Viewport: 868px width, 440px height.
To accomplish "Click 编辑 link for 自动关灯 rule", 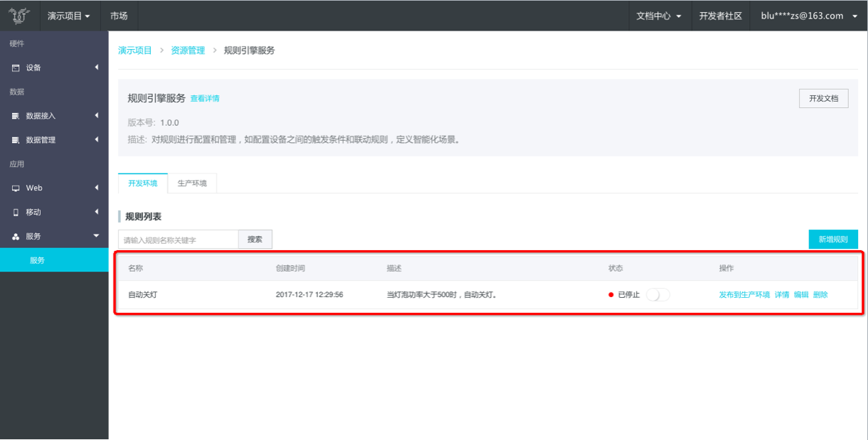I will coord(801,295).
